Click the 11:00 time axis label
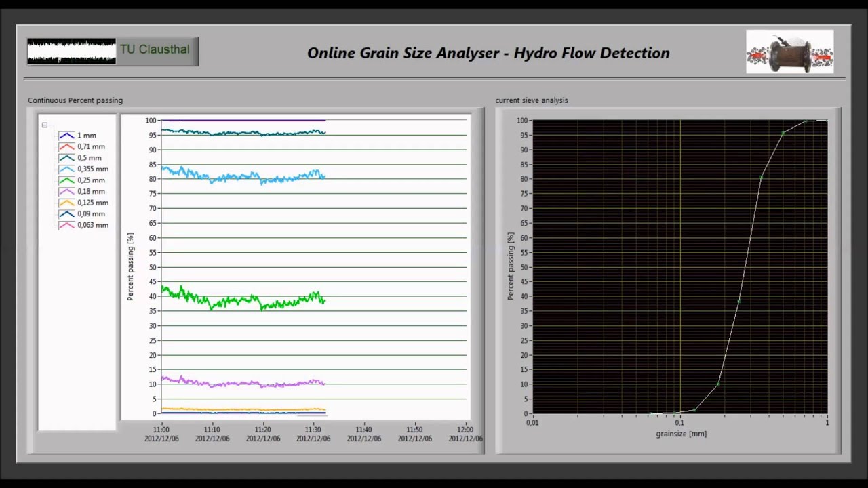 coord(161,430)
